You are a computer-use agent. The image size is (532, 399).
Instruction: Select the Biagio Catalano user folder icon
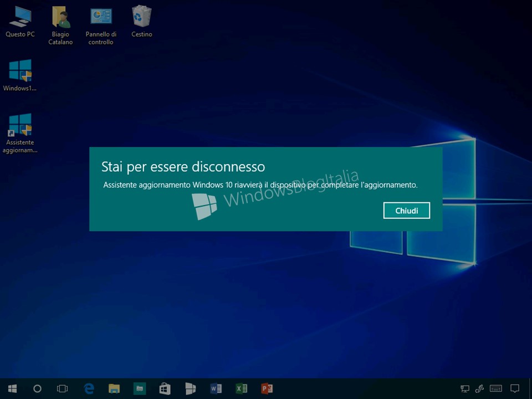(x=60, y=25)
